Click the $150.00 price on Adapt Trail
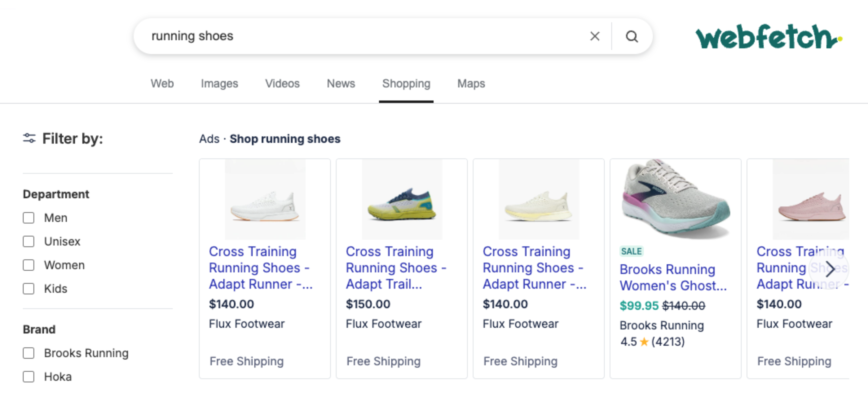868x395 pixels. pyautogui.click(x=368, y=304)
